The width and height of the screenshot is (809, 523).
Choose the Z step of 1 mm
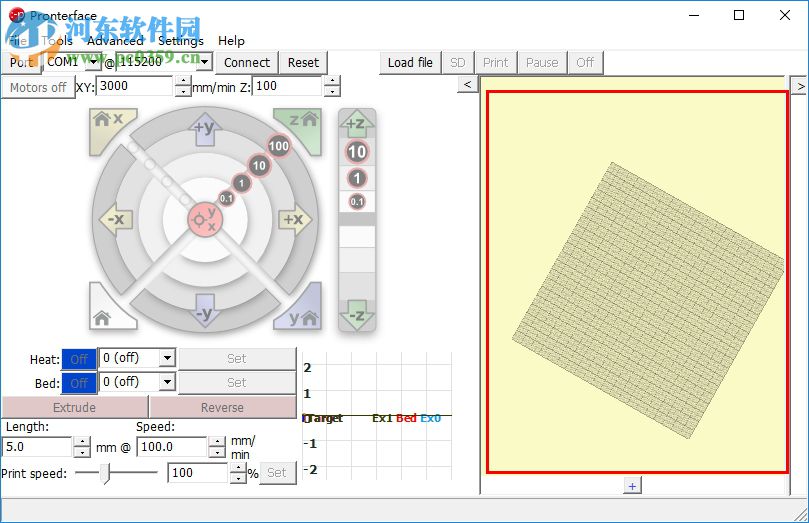pos(357,178)
